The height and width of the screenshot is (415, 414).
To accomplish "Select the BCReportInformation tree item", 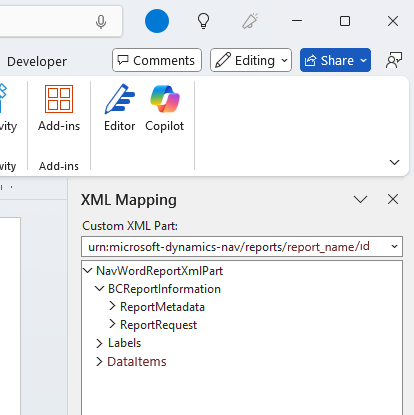I will click(164, 289).
